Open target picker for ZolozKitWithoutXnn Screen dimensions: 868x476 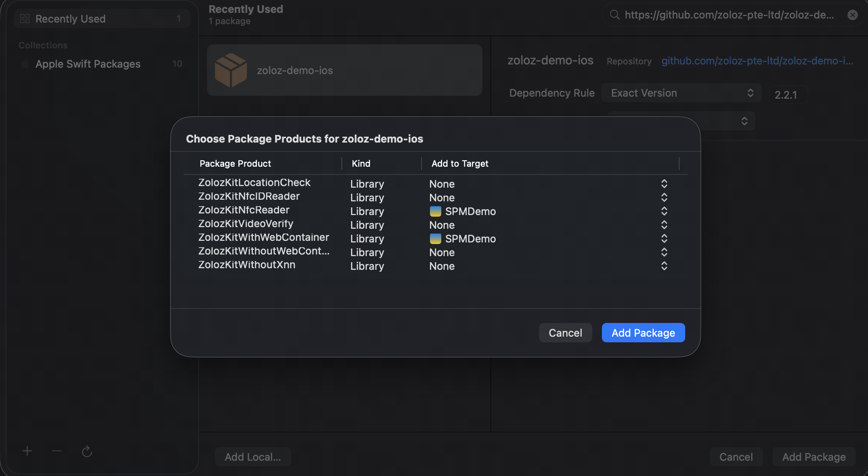coord(664,266)
